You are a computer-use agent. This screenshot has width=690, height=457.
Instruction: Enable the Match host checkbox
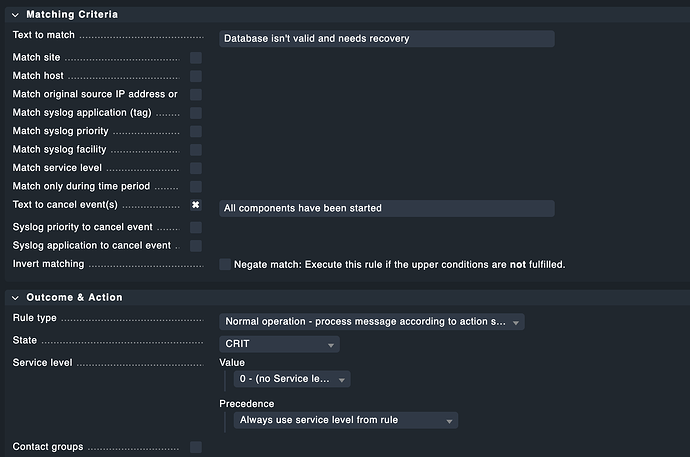pos(196,76)
